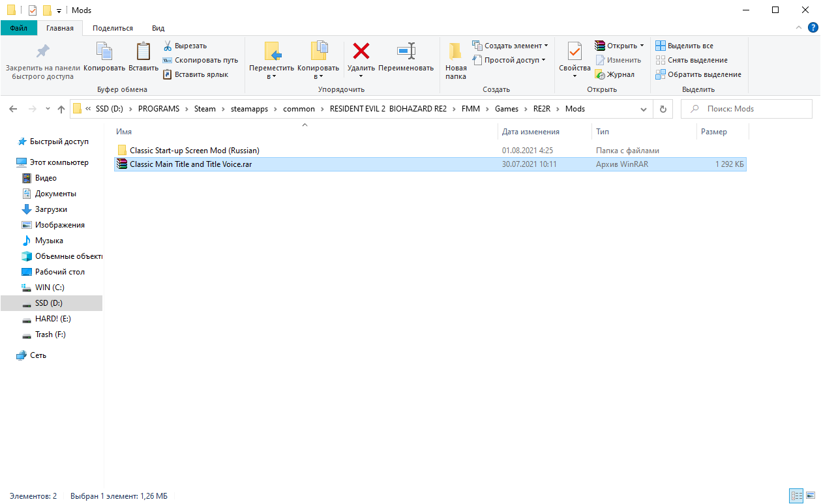The image size is (821, 504).
Task: Click Вставить ярлык
Action: point(196,74)
